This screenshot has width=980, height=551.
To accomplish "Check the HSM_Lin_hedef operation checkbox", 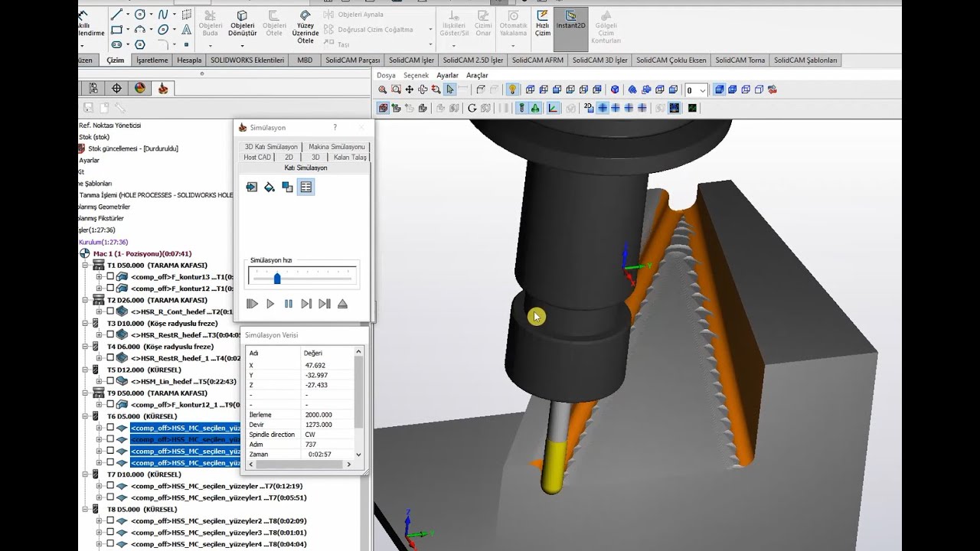I will [x=110, y=381].
